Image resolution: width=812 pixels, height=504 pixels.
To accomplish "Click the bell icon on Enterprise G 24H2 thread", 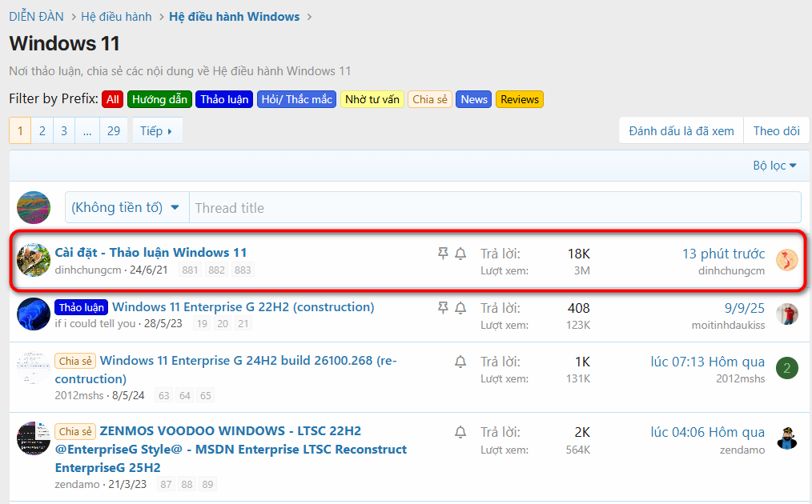I will (460, 361).
